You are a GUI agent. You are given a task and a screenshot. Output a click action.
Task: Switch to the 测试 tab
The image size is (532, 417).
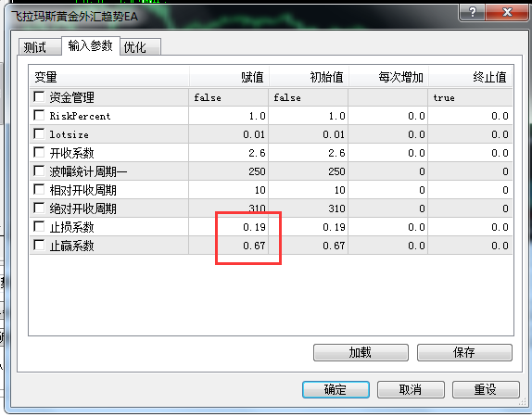tap(40, 47)
